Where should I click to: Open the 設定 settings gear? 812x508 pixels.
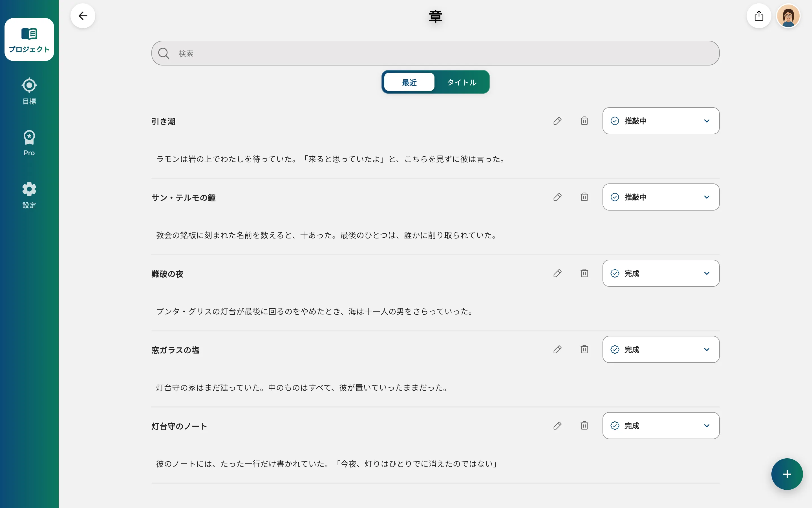click(x=29, y=196)
